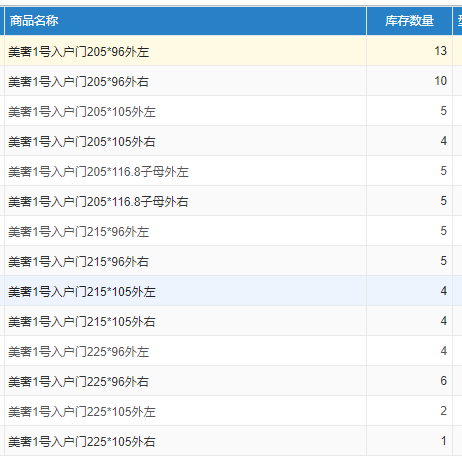Select row 美奢1号入户门225*105外右
Viewport: 462px width, 461px height.
231,441
